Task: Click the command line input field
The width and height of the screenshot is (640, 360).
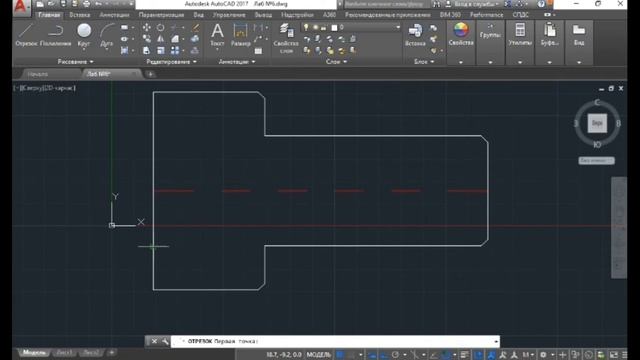Action: click(335, 341)
